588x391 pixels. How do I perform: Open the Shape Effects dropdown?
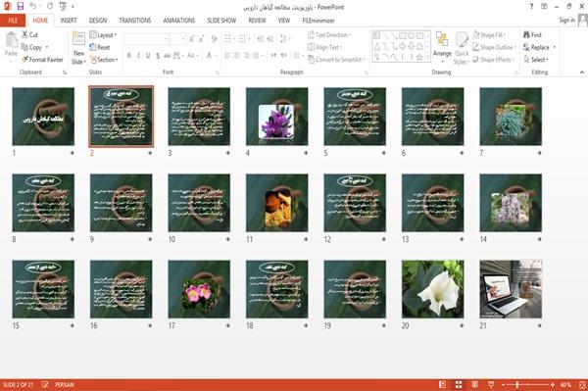tap(493, 59)
